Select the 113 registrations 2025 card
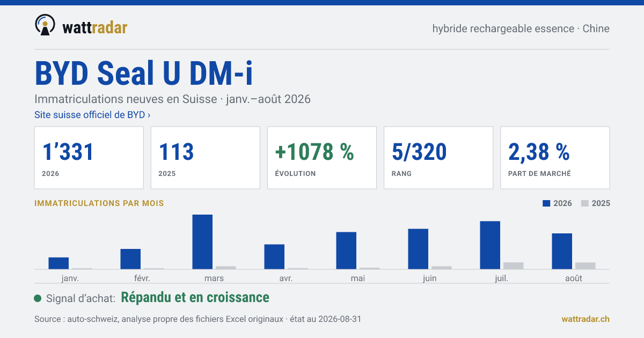 coord(205,158)
